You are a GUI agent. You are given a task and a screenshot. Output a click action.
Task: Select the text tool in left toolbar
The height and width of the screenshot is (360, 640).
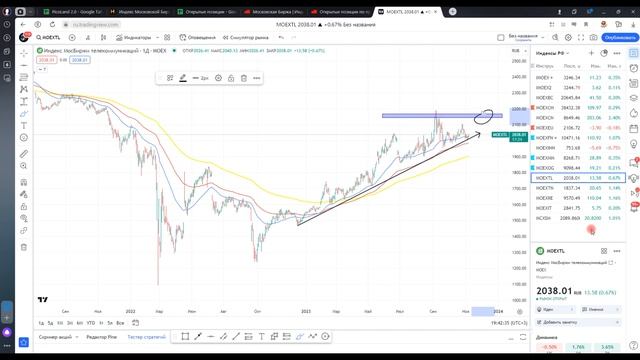(x=24, y=126)
